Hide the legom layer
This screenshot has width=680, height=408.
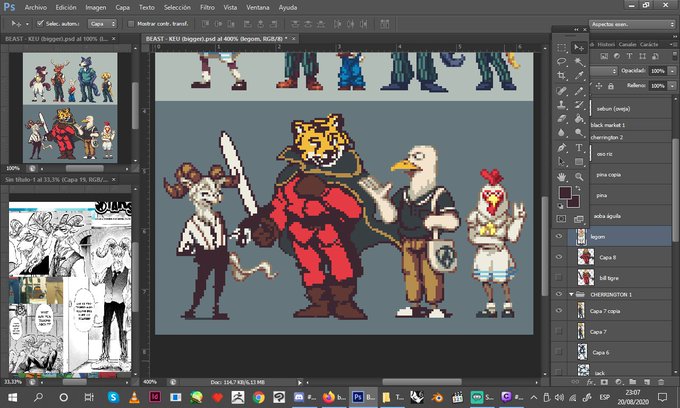pyautogui.click(x=559, y=236)
